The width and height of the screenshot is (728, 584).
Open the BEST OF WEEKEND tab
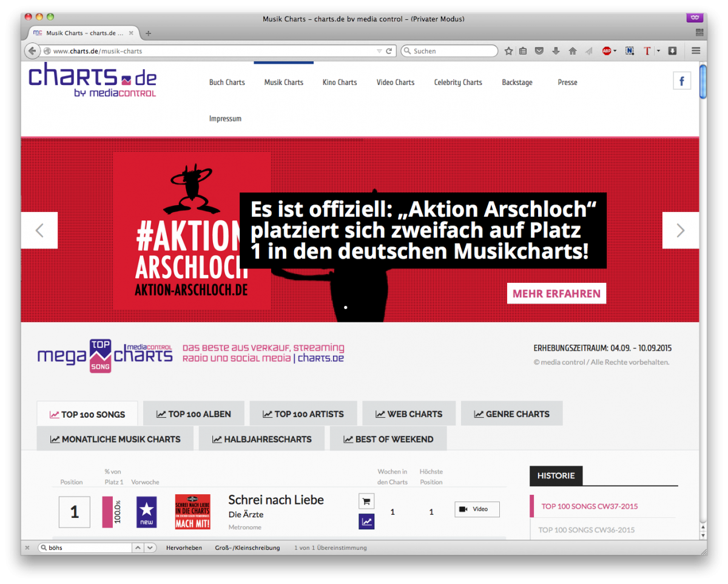[388, 438]
